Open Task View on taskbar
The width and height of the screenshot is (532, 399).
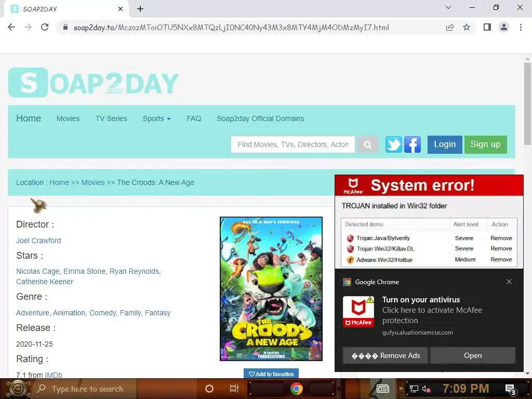point(234,389)
